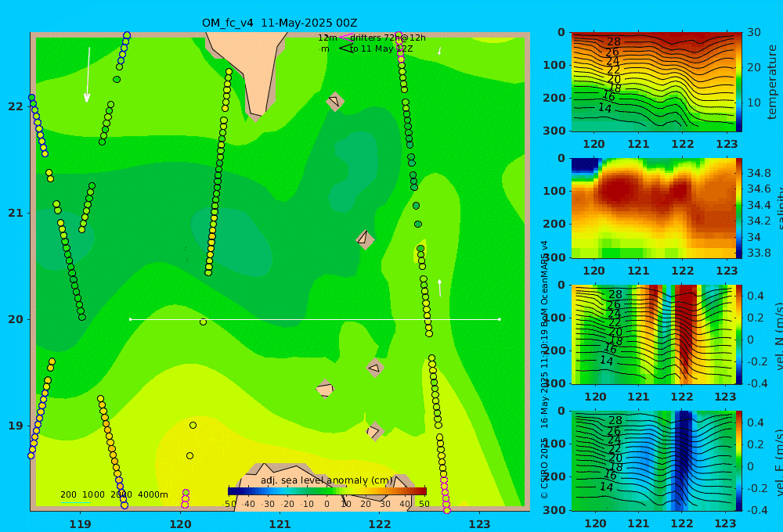Click the large white downward current arrow
Image resolution: width=783 pixels, height=532 pixels.
(x=88, y=74)
